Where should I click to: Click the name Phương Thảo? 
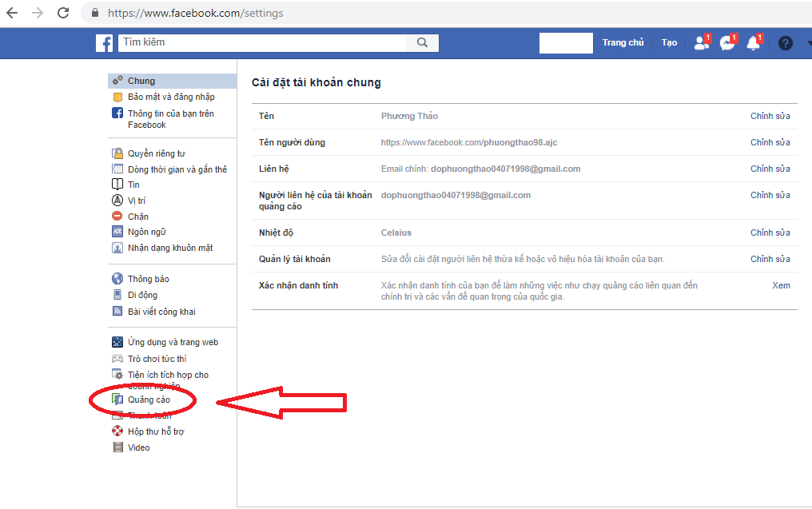click(409, 116)
